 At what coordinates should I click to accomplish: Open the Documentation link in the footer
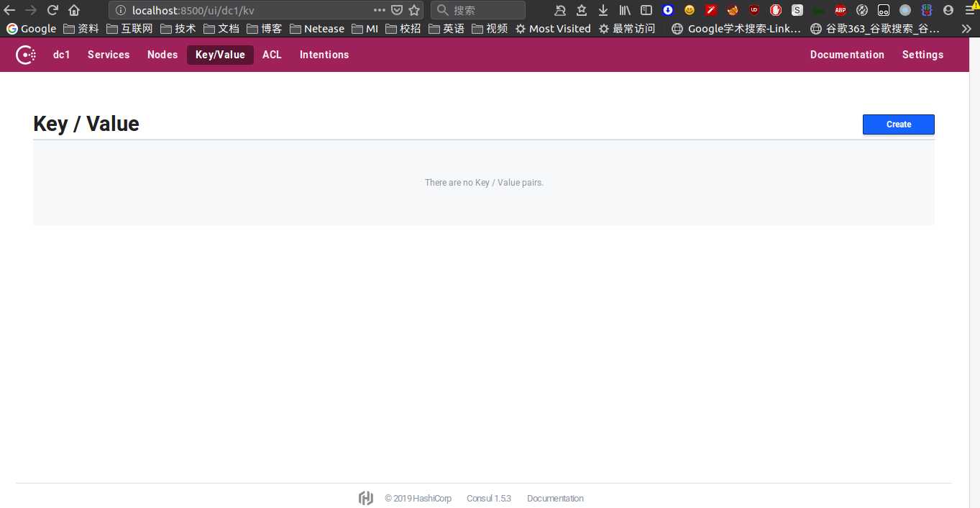pos(555,498)
